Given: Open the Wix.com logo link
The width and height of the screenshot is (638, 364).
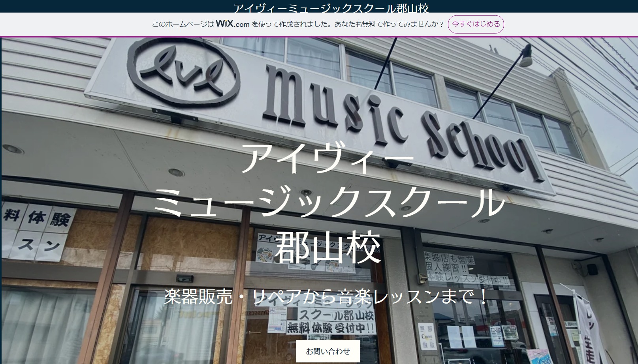Looking at the screenshot, I should click(232, 24).
